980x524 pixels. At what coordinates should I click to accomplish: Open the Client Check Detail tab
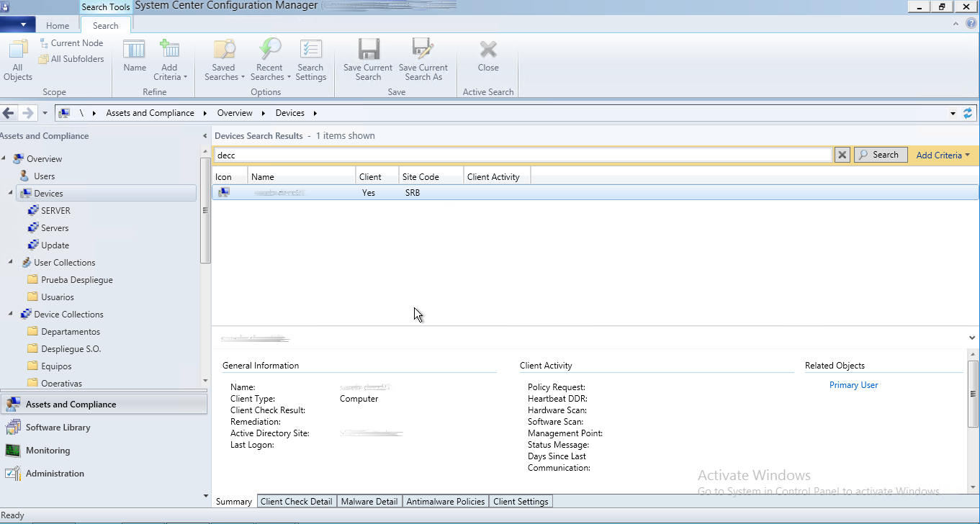pos(296,502)
